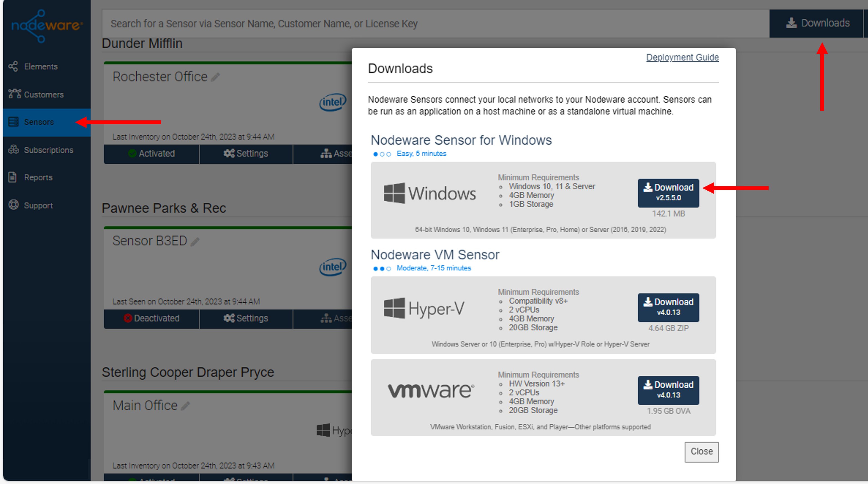Open Subscriptions from the sidebar
Image resolution: width=868 pixels, height=484 pixels.
[49, 150]
